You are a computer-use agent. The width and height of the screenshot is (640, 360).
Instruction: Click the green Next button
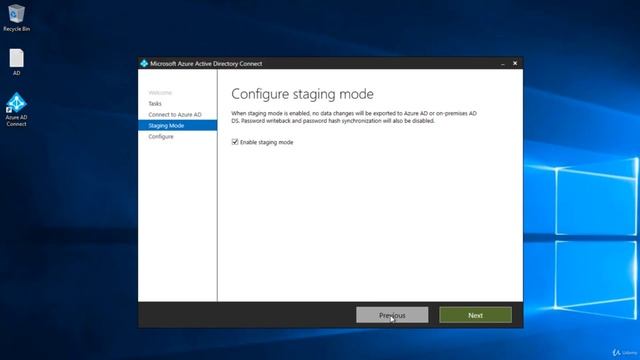tap(476, 315)
